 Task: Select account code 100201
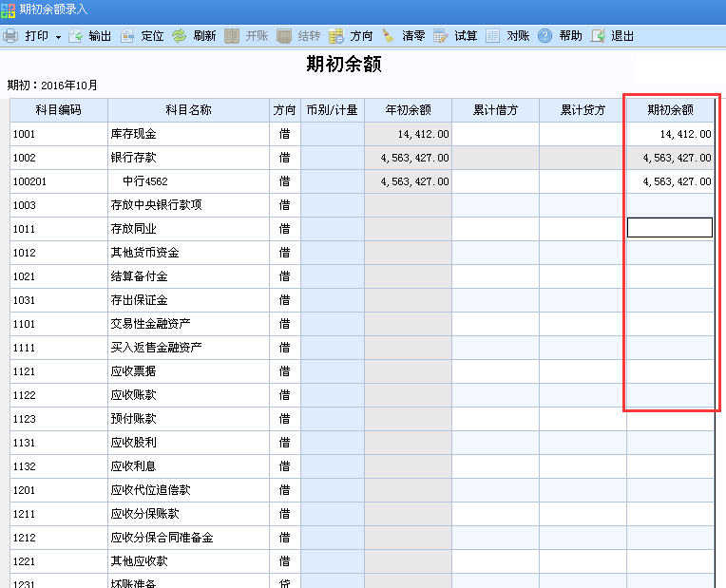click(29, 181)
